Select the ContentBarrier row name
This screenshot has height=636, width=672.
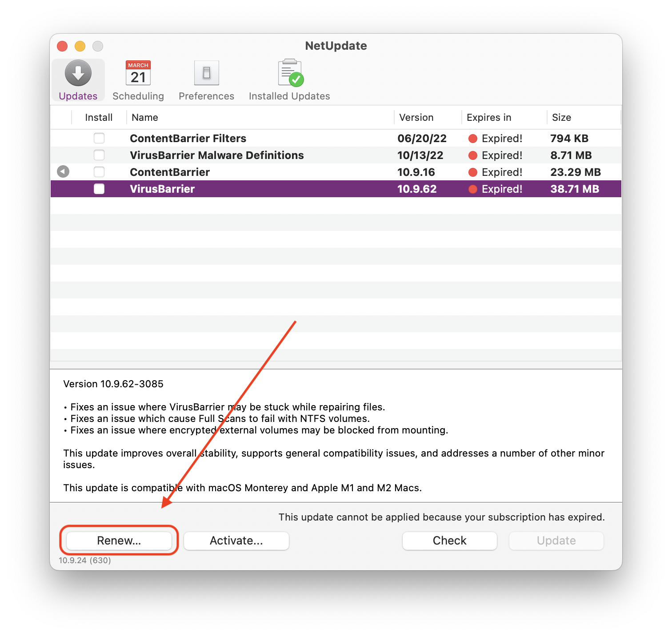coord(170,172)
